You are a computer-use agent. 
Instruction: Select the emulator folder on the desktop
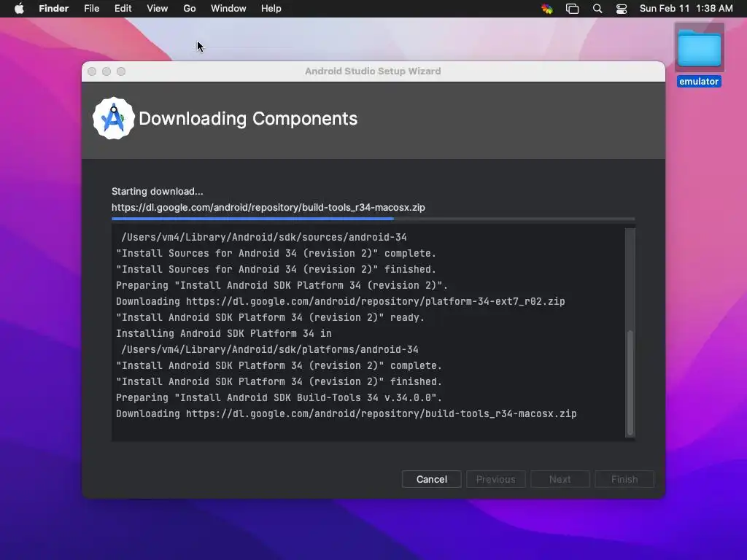pyautogui.click(x=699, y=47)
